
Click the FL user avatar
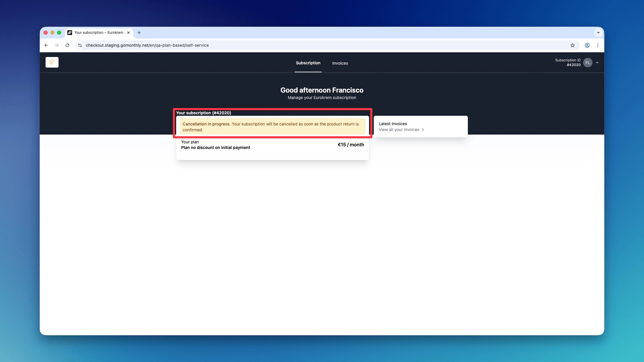588,63
